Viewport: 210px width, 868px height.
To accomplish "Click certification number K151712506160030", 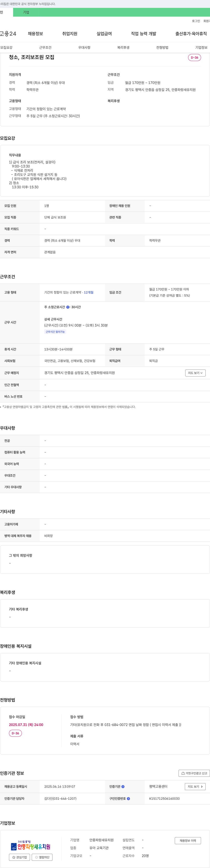I will click(164, 799).
